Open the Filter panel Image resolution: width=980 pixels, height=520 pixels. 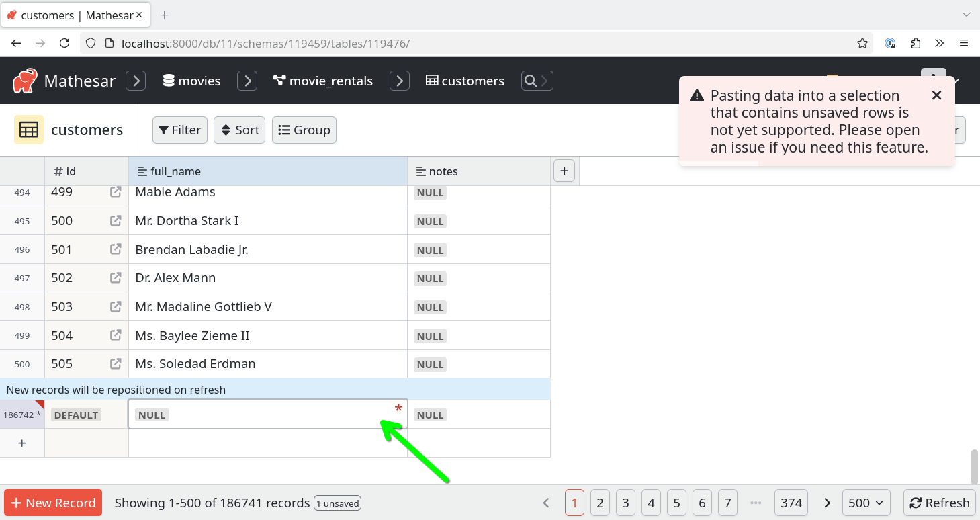[179, 130]
